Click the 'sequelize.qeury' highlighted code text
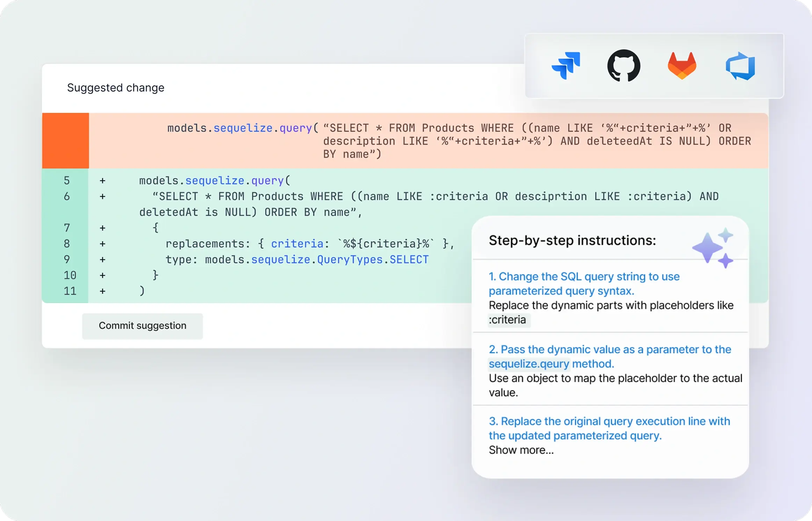 pyautogui.click(x=529, y=364)
